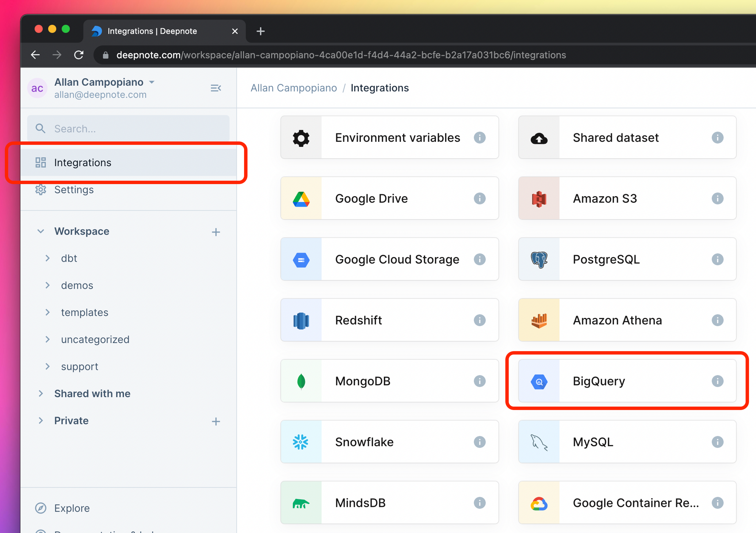756x533 pixels.
Task: Click the ac user avatar
Action: click(37, 88)
